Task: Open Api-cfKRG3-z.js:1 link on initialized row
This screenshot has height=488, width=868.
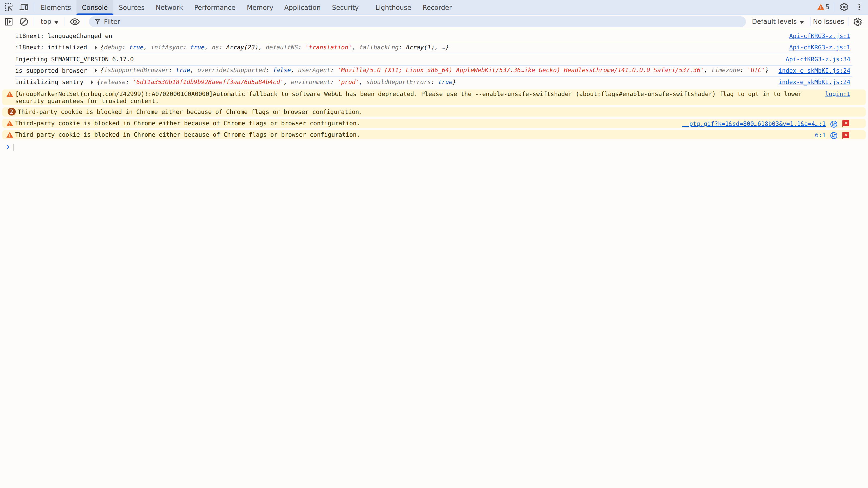Action: coord(819,47)
